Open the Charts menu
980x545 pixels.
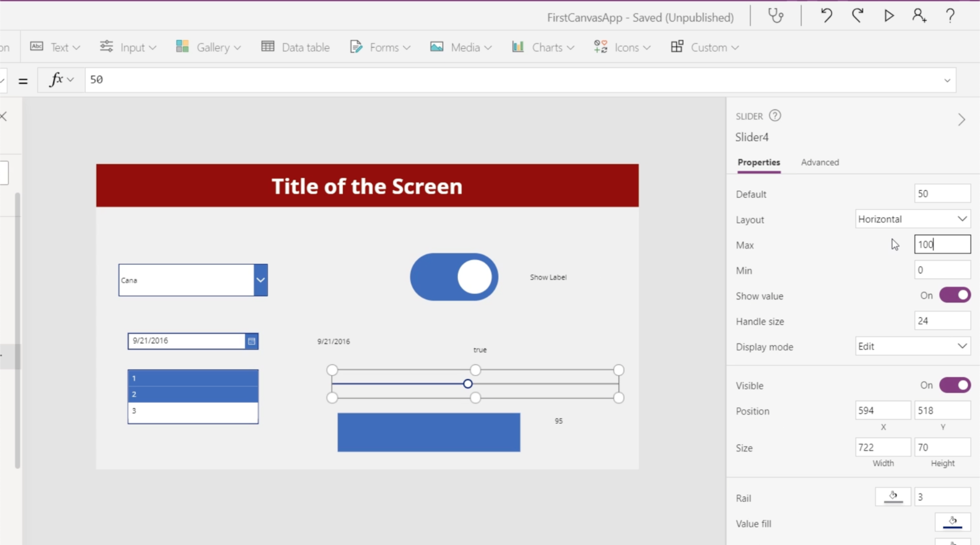[x=542, y=47]
